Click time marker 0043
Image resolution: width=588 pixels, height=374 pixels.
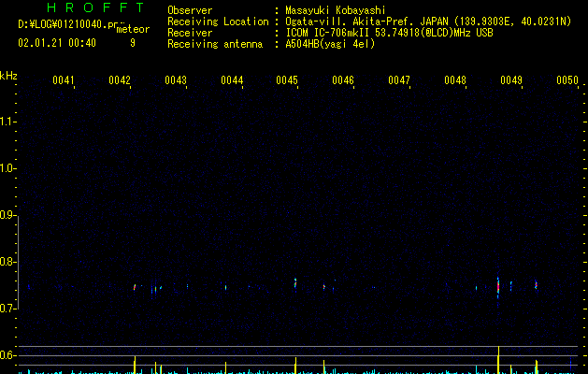click(176, 79)
